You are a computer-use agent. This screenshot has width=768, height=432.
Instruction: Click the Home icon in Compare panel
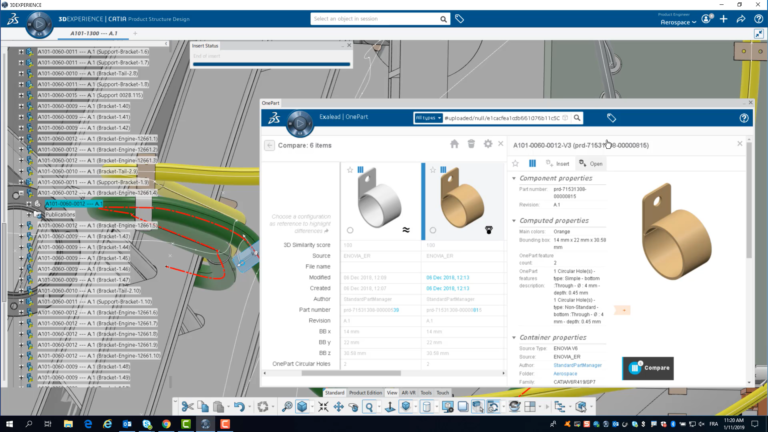click(x=455, y=144)
